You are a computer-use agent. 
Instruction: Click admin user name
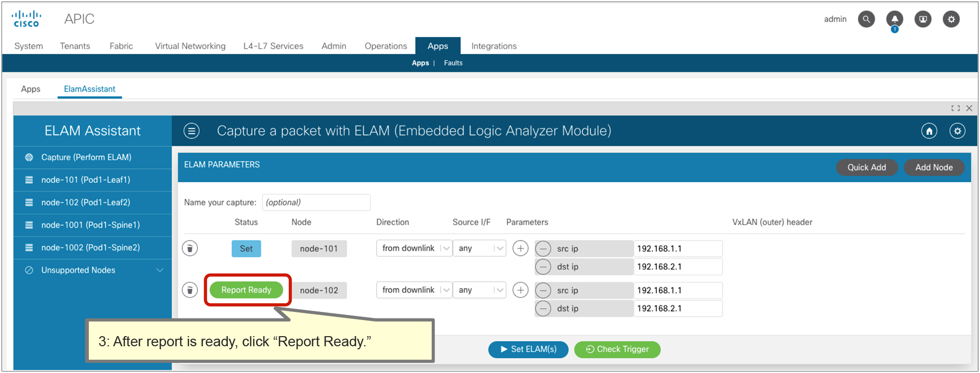(x=835, y=19)
